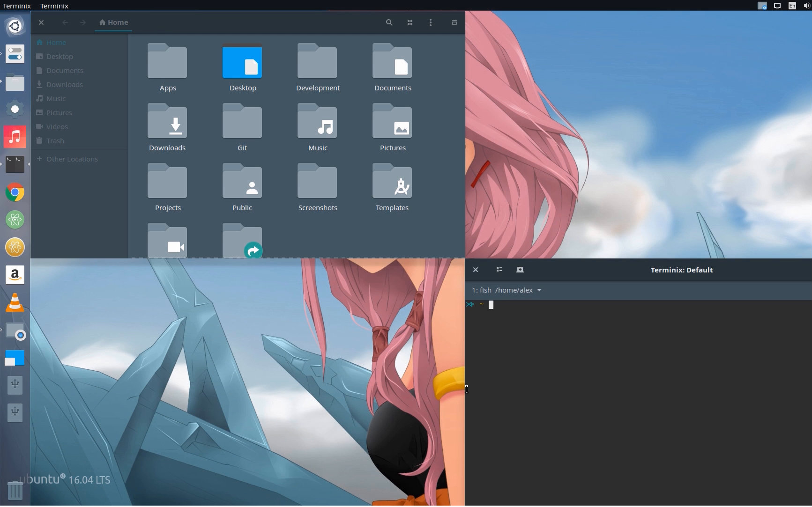Click the display indicator in top panel

pyautogui.click(x=777, y=6)
